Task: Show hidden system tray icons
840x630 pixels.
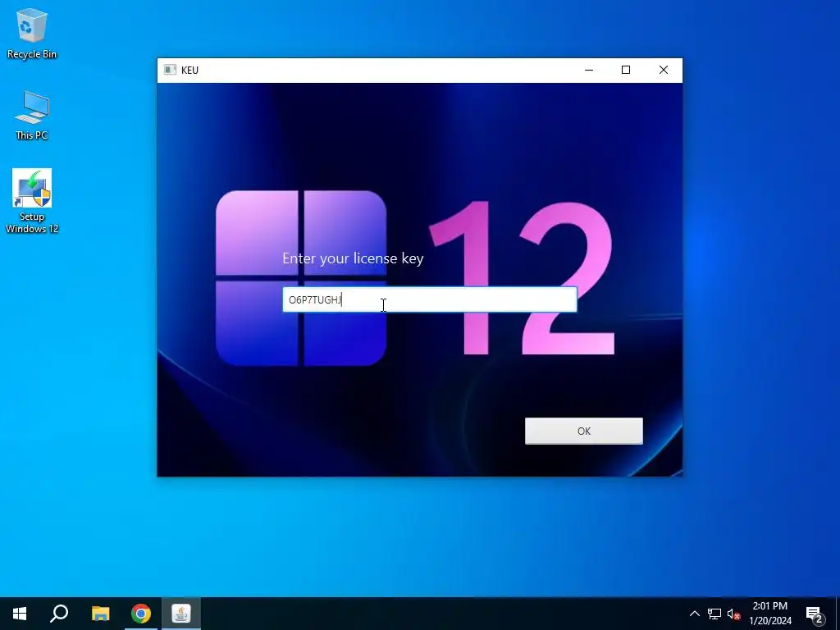Action: coord(694,614)
